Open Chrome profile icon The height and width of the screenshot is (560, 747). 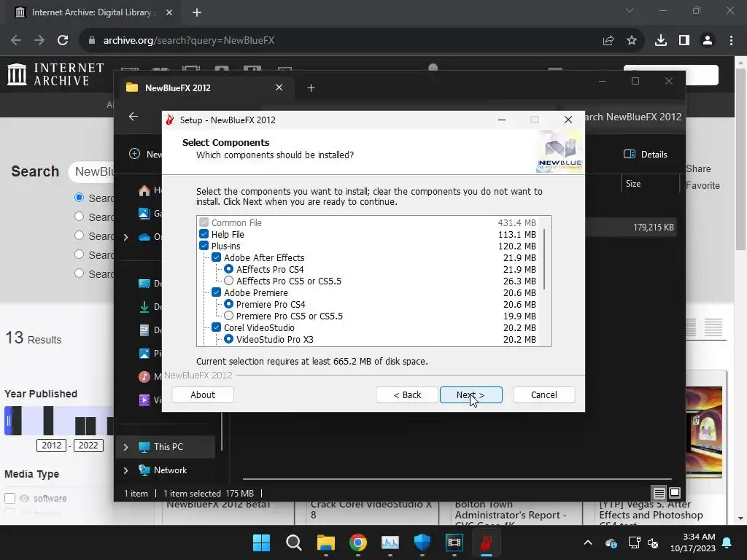[x=708, y=41]
